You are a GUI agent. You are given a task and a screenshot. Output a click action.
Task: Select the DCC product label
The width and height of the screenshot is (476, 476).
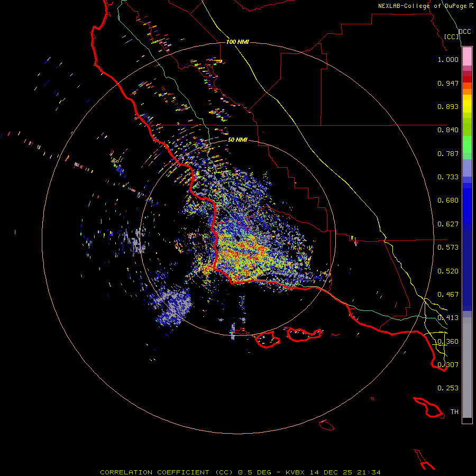(x=465, y=32)
